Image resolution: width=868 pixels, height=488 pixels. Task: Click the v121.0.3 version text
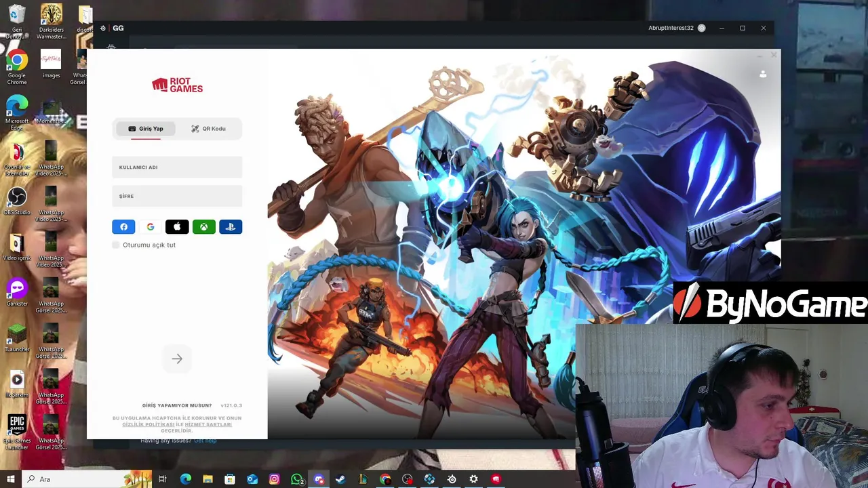click(231, 405)
